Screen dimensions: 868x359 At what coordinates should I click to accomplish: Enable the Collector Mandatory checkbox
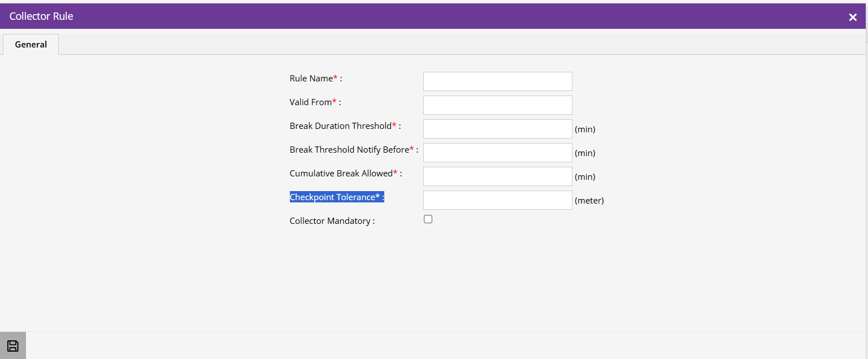428,219
